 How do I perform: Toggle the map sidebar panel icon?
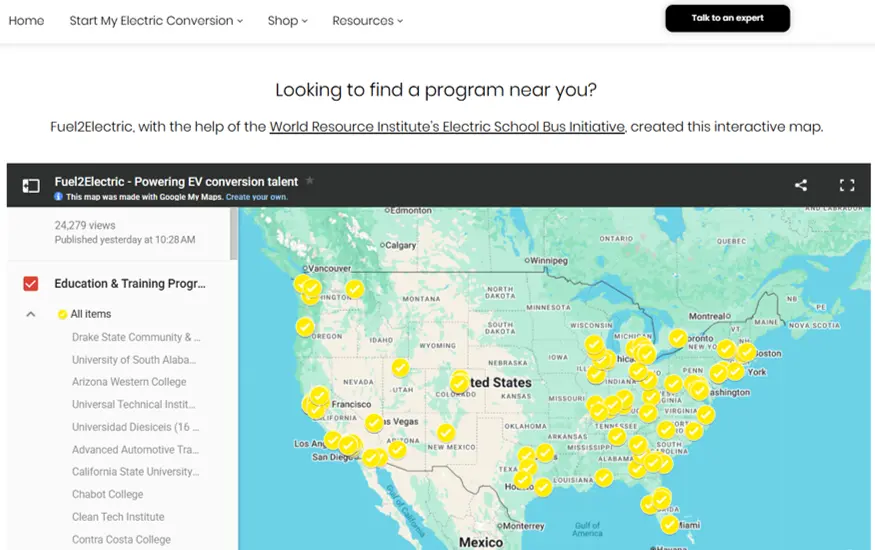coord(31,186)
